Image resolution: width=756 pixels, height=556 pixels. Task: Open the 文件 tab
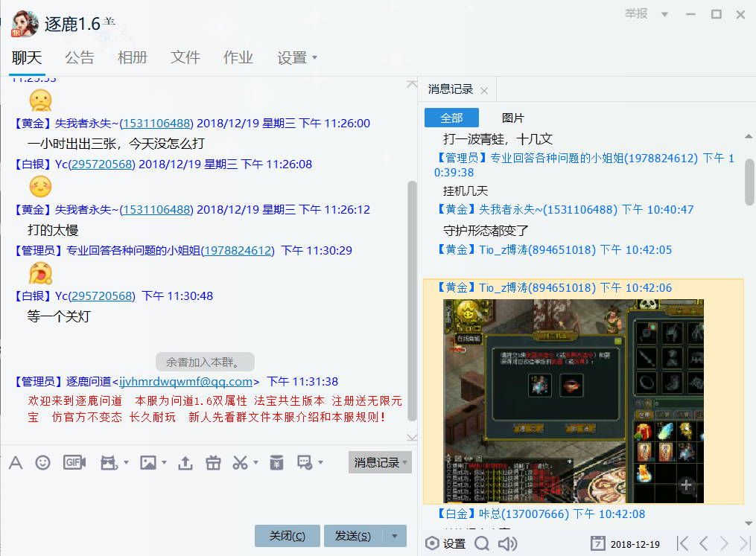click(185, 58)
